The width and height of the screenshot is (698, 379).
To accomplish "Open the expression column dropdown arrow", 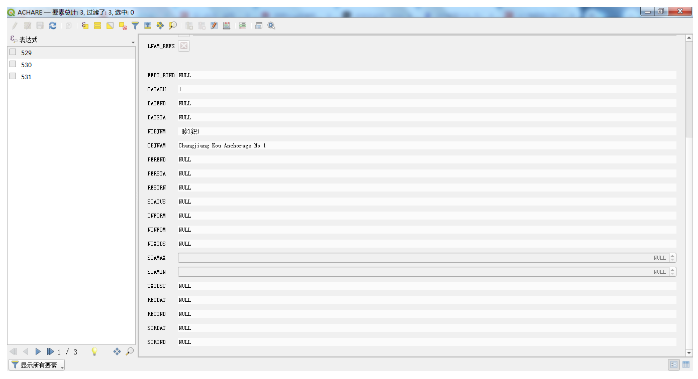I will coord(133,42).
